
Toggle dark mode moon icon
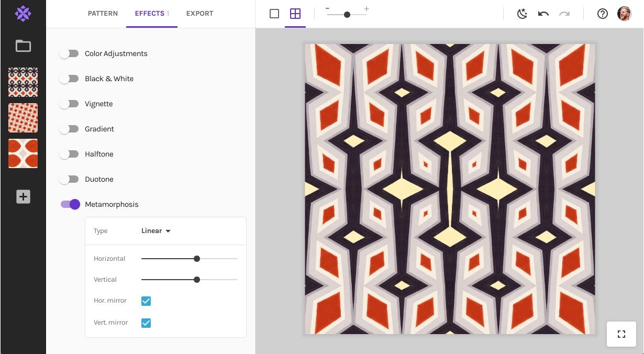click(x=522, y=14)
